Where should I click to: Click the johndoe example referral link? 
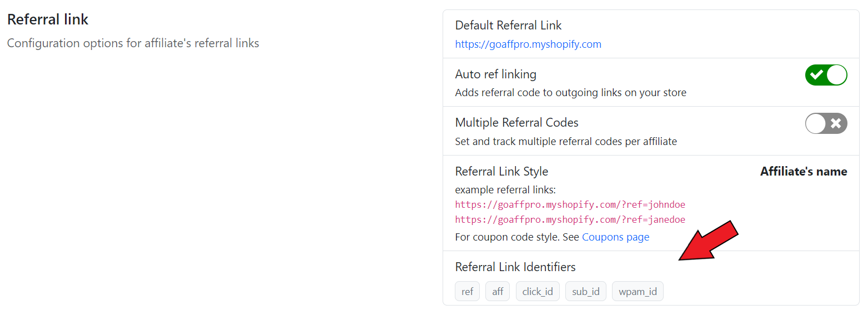pos(570,204)
